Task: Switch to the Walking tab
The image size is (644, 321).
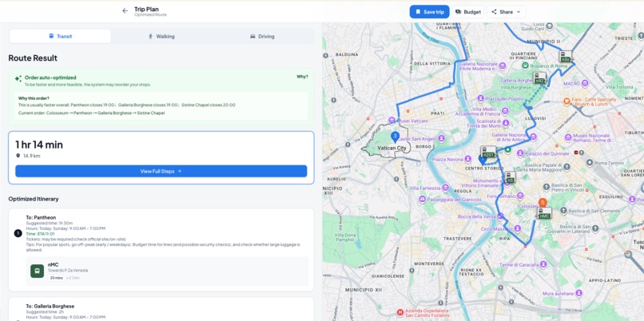Action: (x=161, y=36)
